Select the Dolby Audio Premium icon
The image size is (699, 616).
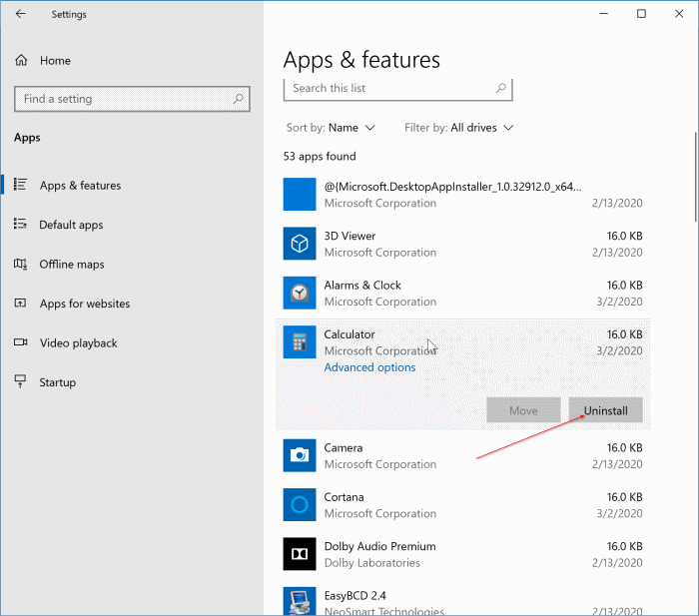pyautogui.click(x=300, y=554)
